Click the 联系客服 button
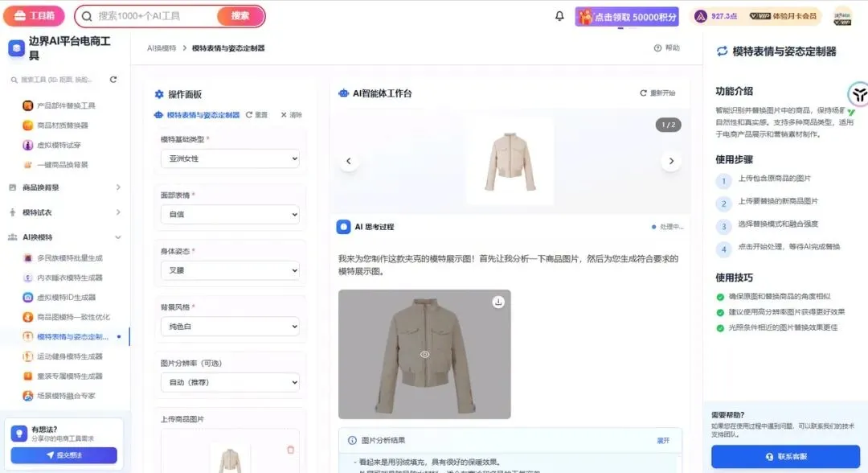 [785, 456]
